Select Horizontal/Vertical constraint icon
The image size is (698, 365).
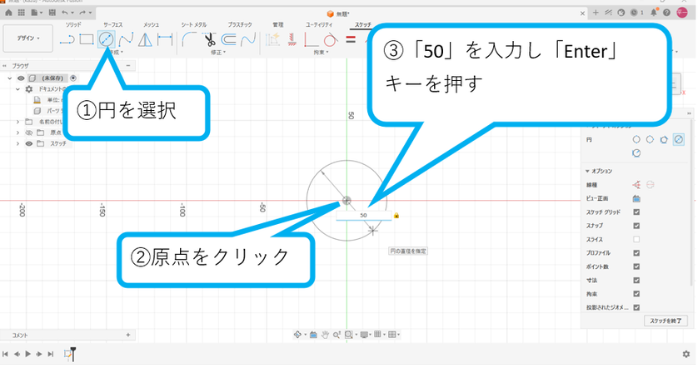[311, 40]
